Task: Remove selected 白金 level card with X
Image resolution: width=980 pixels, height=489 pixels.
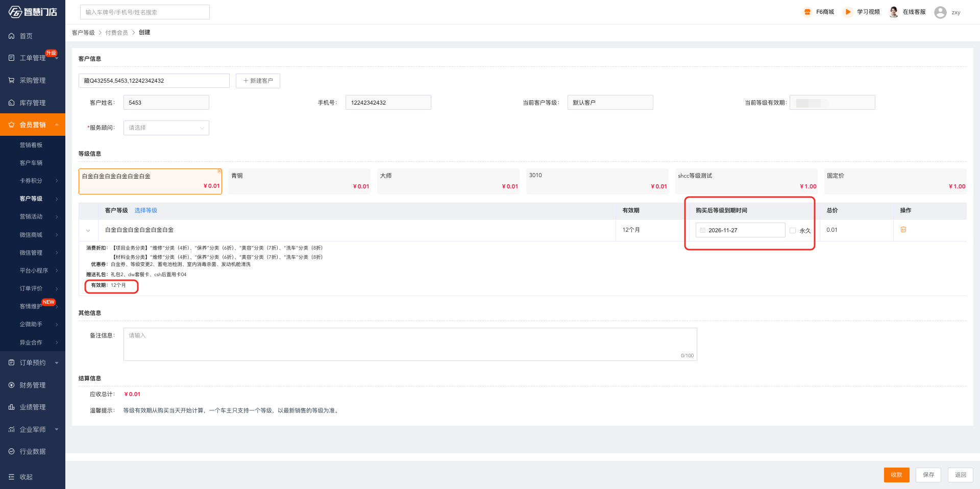Action: (219, 171)
